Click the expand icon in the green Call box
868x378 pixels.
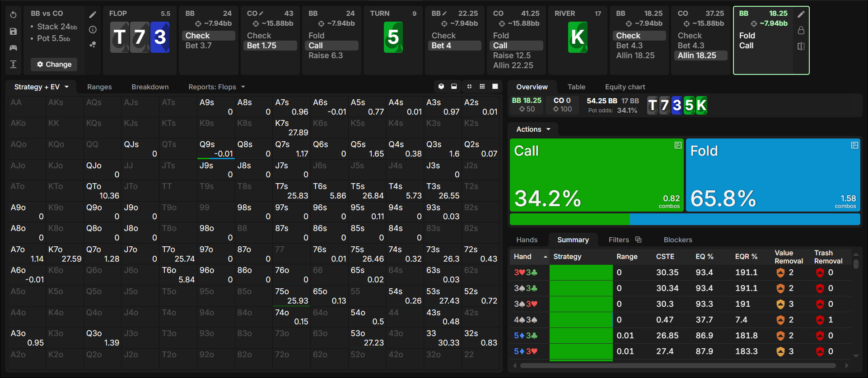[678, 145]
